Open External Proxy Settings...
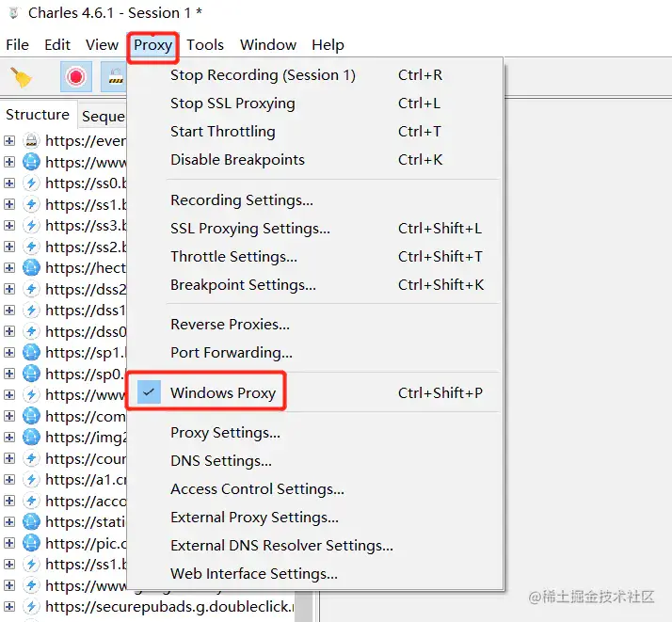 pos(314,518)
